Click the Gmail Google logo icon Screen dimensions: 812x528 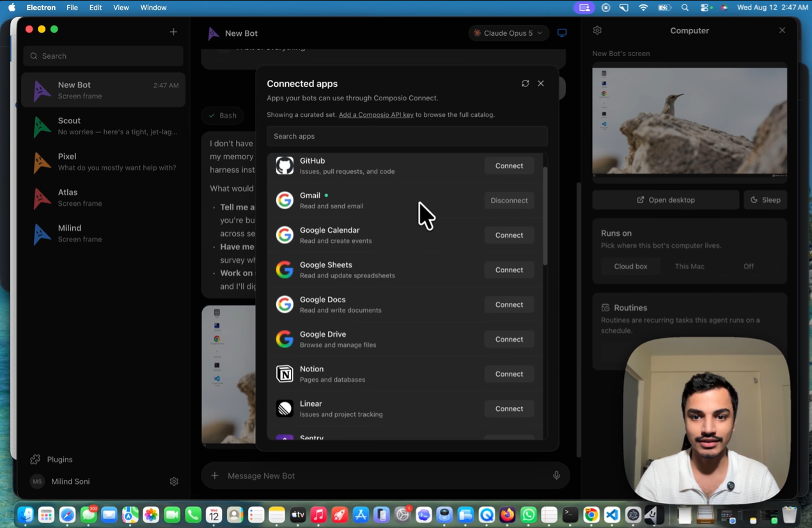(x=285, y=200)
